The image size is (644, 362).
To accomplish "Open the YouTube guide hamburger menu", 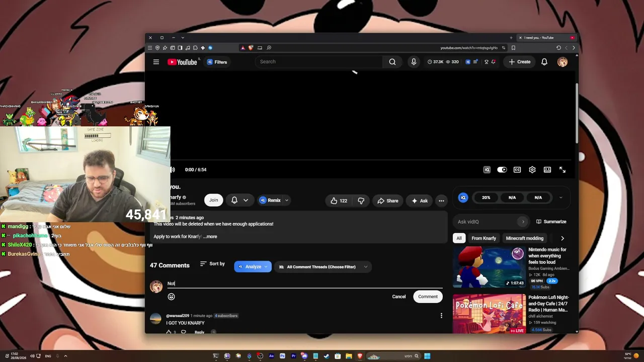I will (156, 62).
